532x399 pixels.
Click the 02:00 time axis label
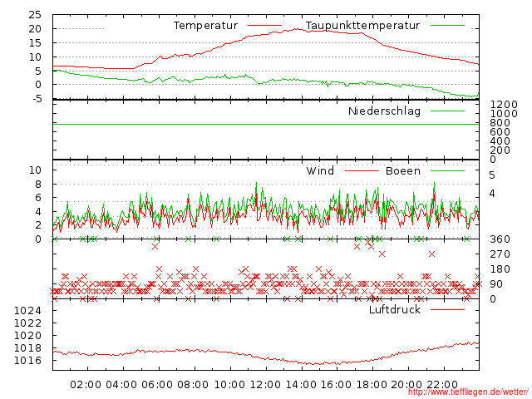[x=86, y=385]
